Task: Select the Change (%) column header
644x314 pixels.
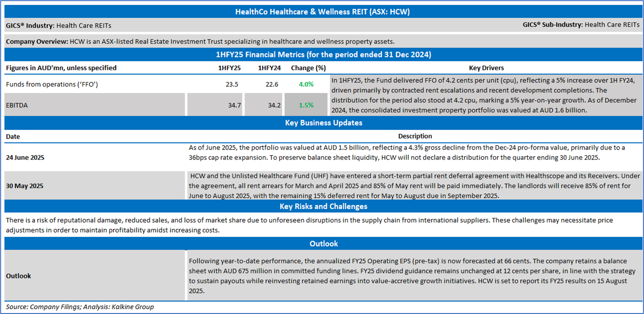Action: point(308,68)
